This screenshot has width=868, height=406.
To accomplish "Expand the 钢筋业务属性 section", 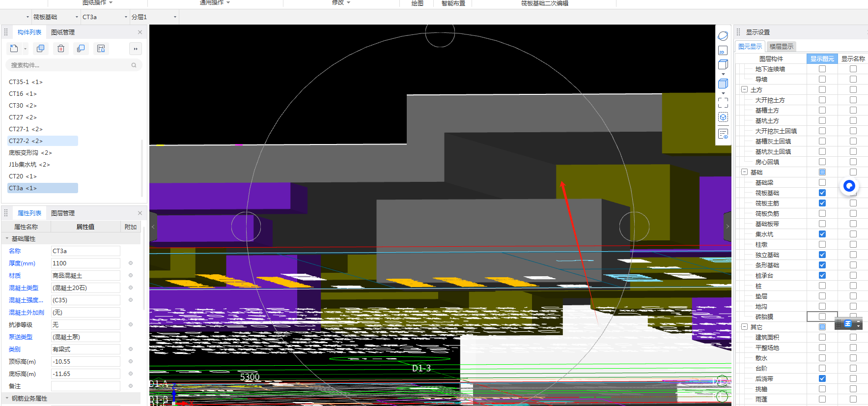I will click(7, 399).
